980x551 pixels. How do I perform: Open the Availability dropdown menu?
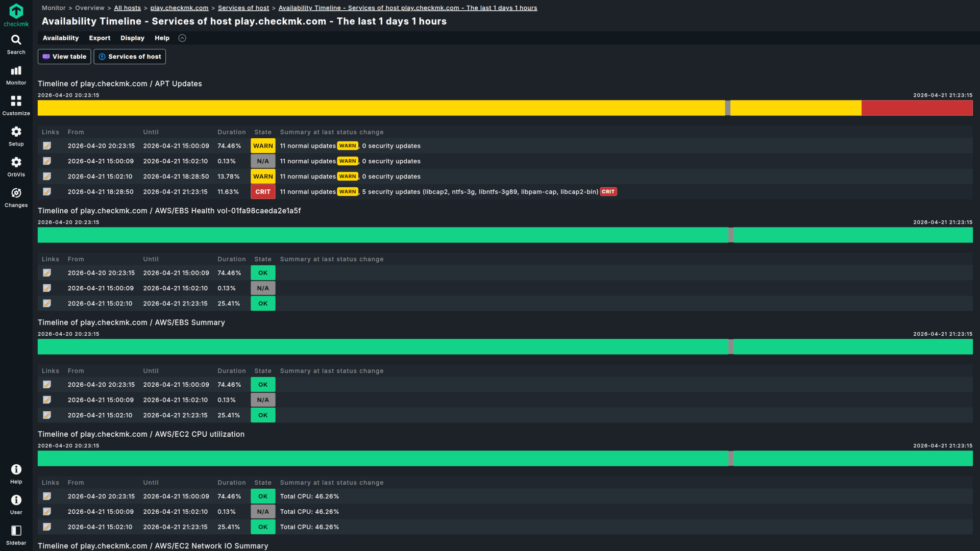point(61,38)
